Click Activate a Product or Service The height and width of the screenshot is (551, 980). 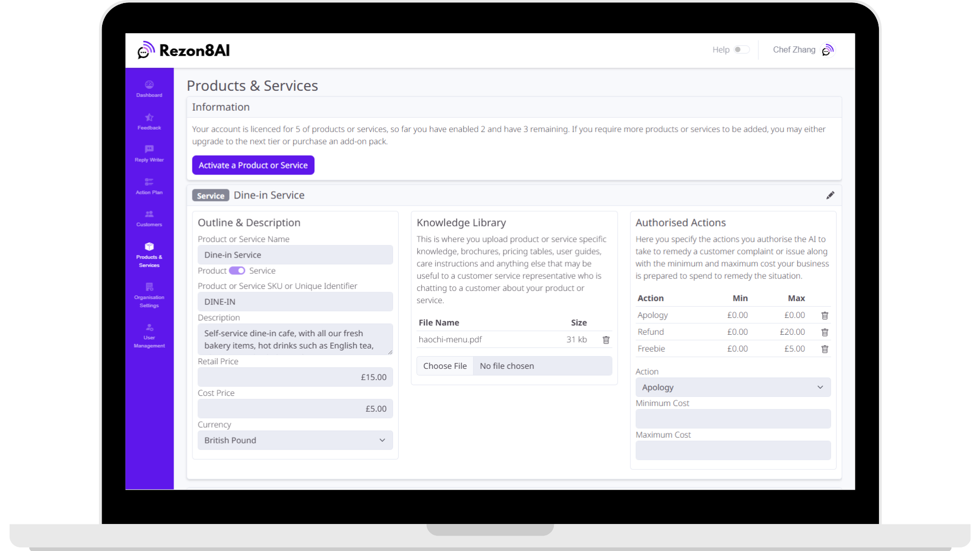click(253, 165)
